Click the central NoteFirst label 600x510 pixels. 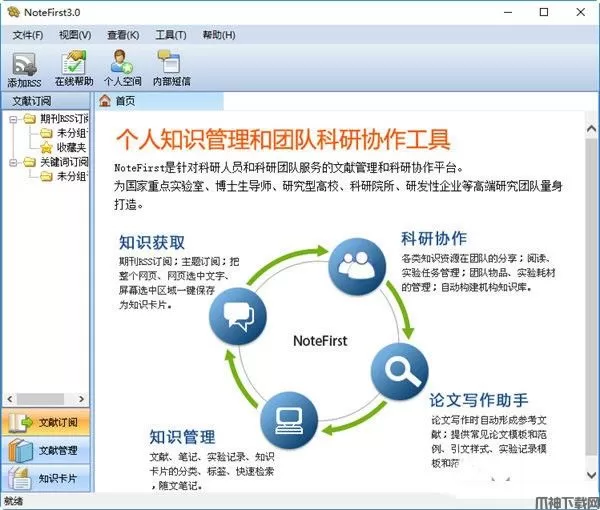pos(320,341)
